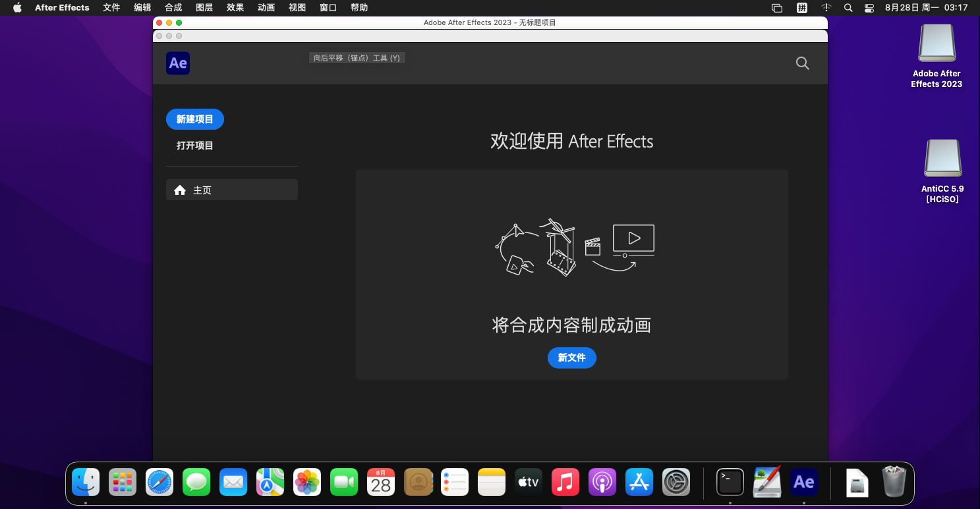
Task: Open Reminders app in the Dock
Action: click(455, 482)
